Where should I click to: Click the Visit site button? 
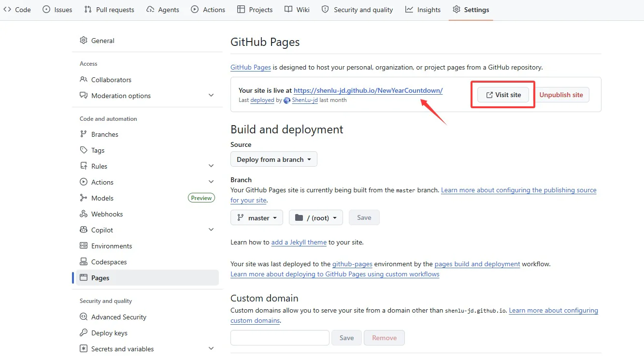(503, 95)
